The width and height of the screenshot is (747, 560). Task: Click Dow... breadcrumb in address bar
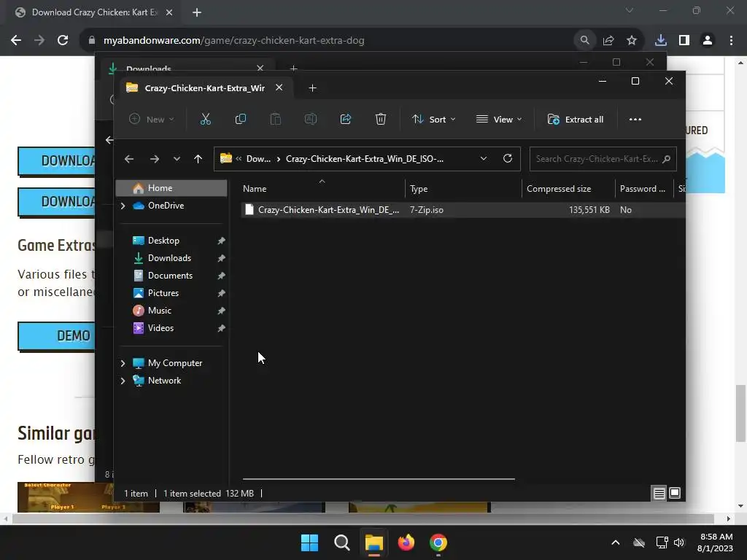pos(258,159)
